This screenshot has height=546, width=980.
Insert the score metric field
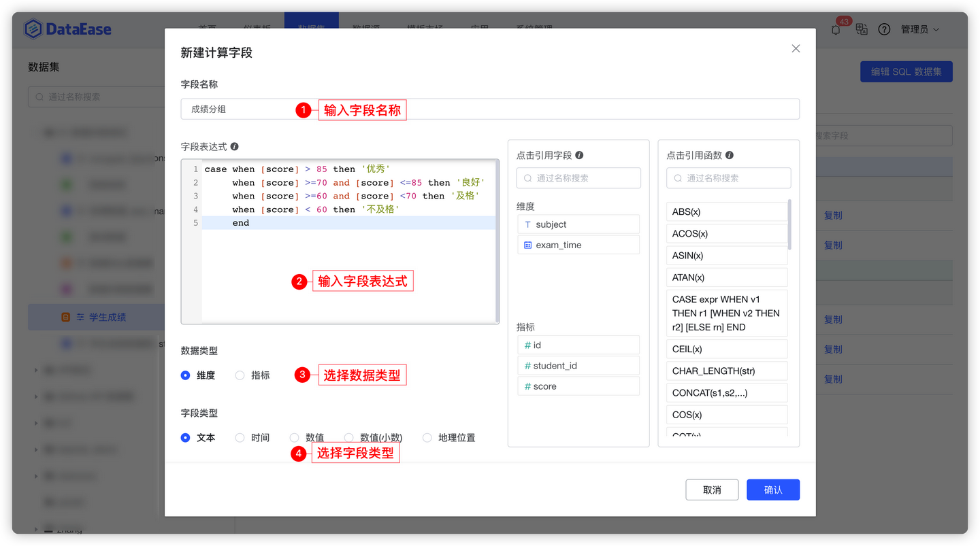[578, 386]
